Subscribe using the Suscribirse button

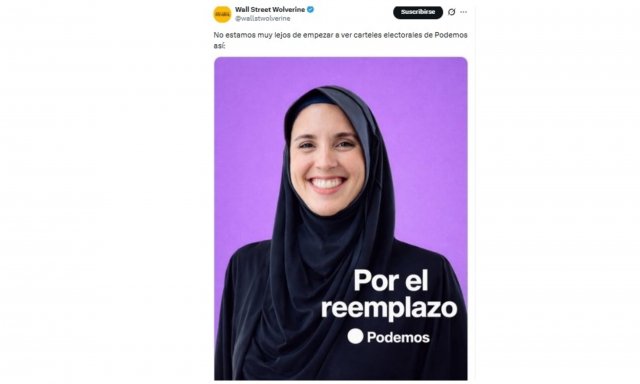click(x=418, y=12)
